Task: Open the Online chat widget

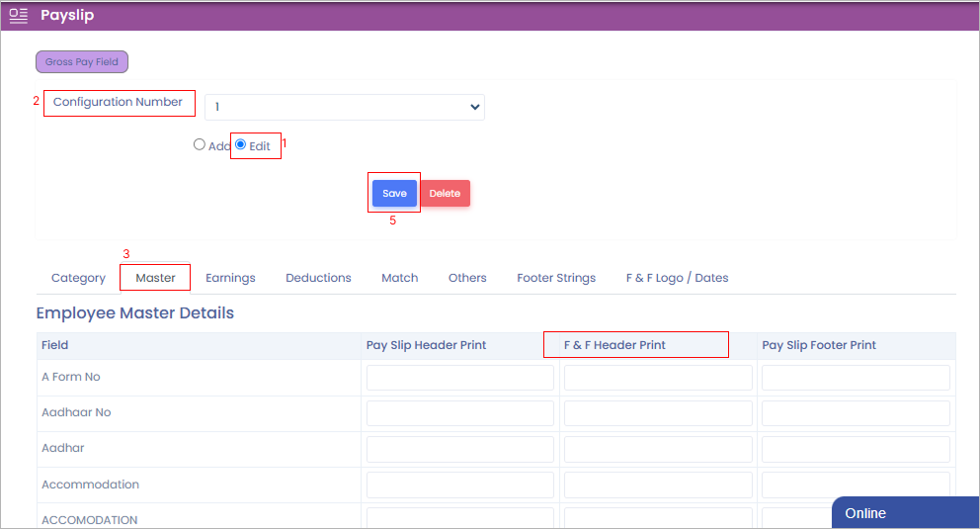Action: [x=904, y=513]
